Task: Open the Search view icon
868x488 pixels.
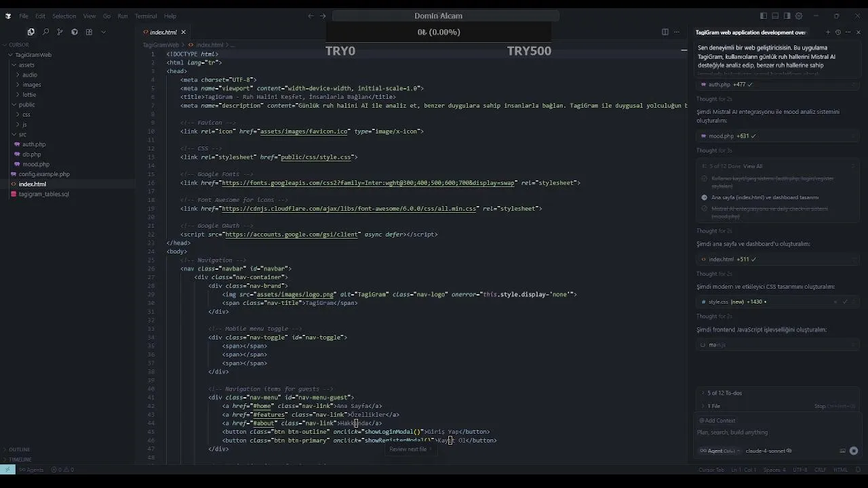Action: click(45, 32)
